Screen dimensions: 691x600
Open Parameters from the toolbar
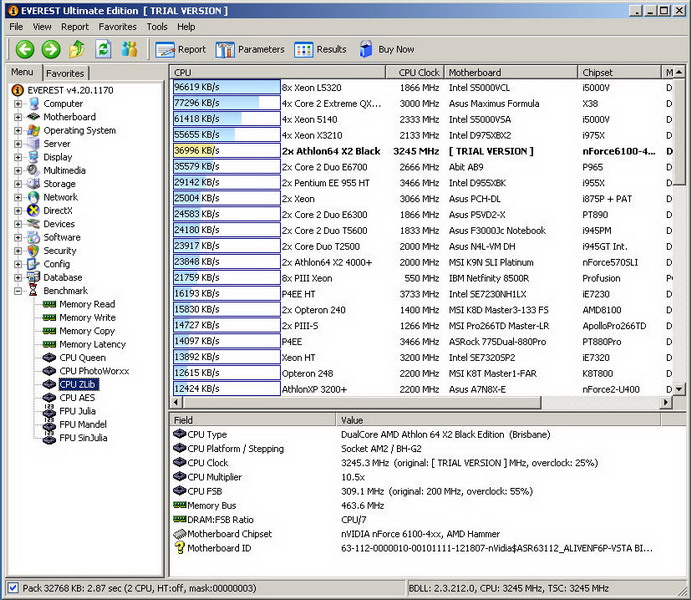(250, 49)
